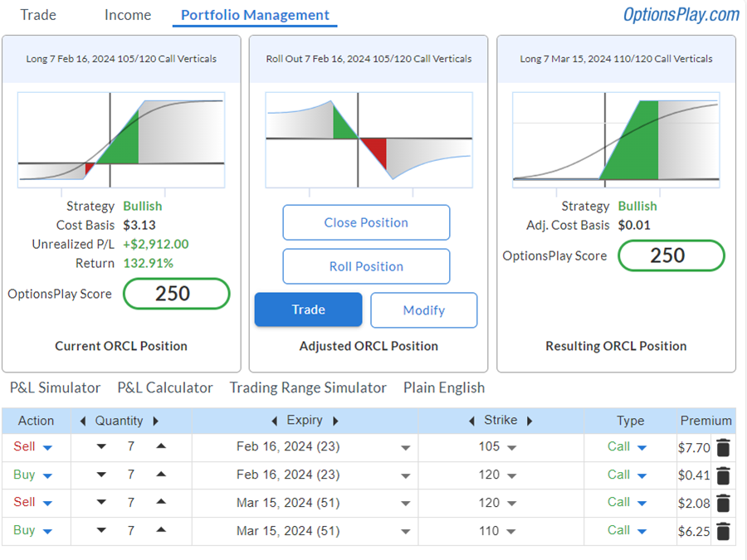Viewport: 747px width, 560px height.
Task: Decrease quantity on Buy 120 Feb 16 row
Action: pos(101,475)
